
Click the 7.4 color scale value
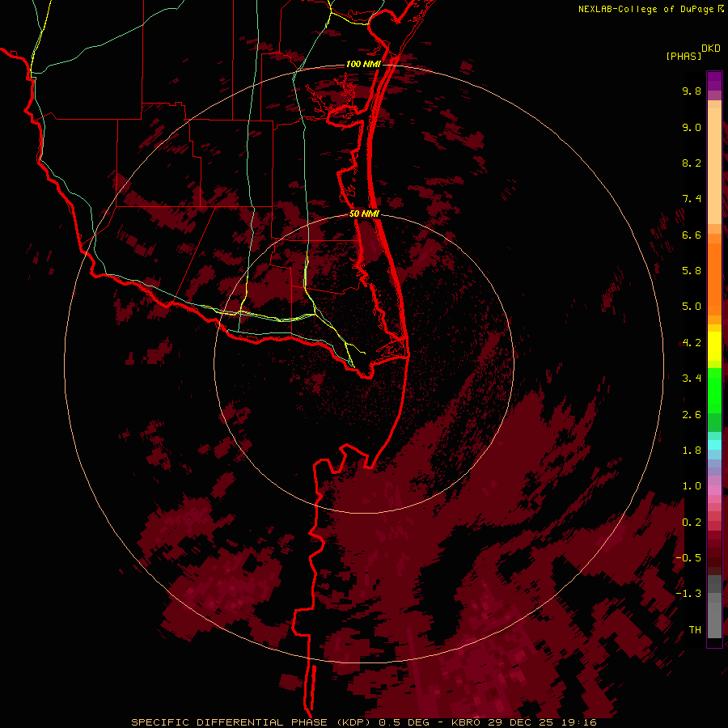coord(692,199)
